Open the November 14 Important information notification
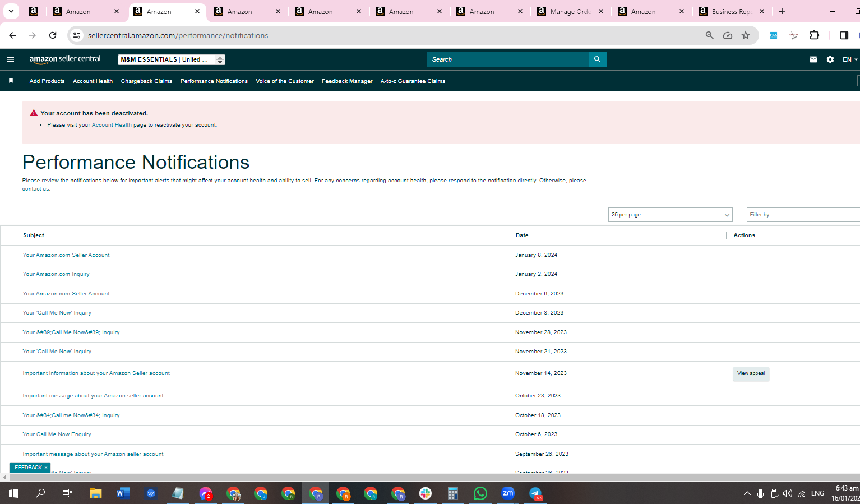The width and height of the screenshot is (860, 504). [x=96, y=373]
